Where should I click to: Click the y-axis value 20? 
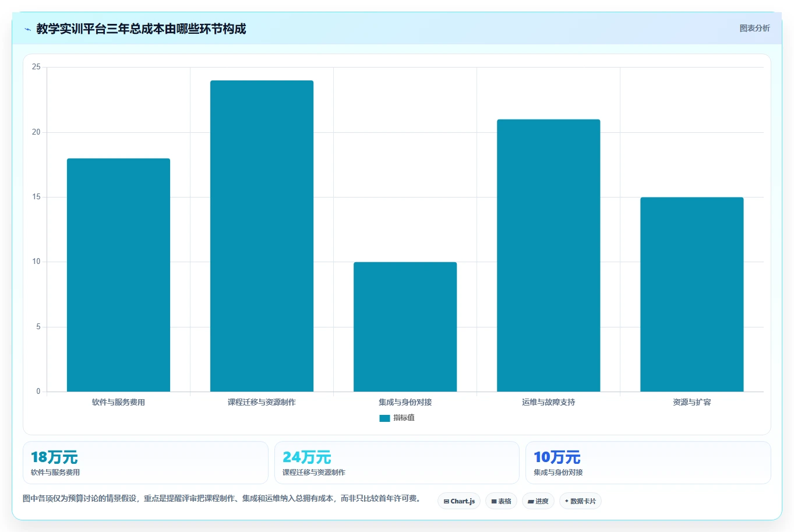coord(36,132)
